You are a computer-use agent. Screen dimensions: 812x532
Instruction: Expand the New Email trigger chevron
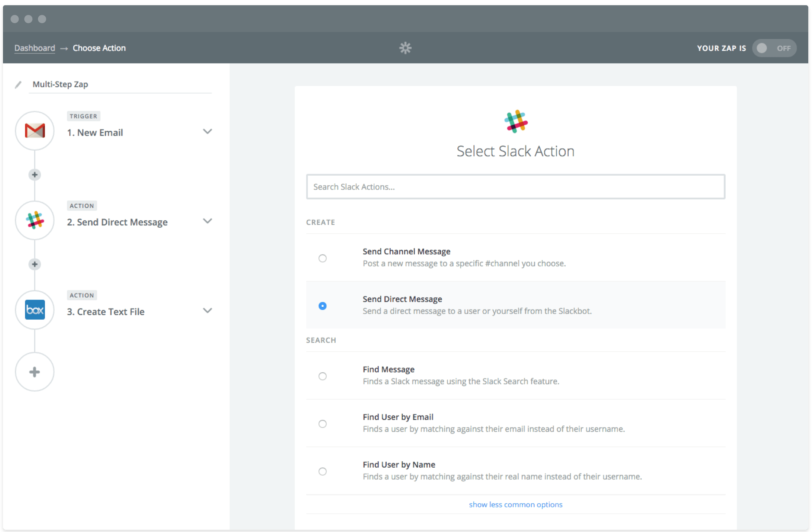pyautogui.click(x=207, y=132)
